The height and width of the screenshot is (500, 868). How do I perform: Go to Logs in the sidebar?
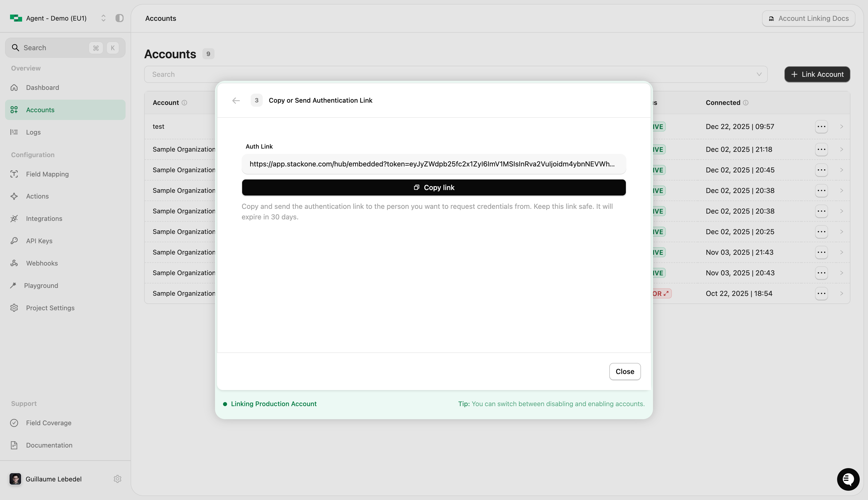click(65, 132)
